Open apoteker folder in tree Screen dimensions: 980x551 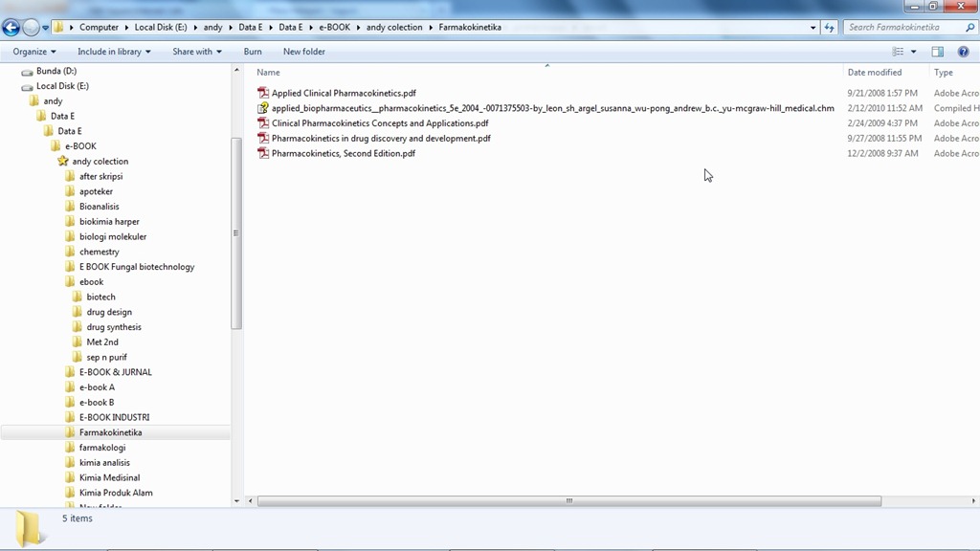[96, 191]
